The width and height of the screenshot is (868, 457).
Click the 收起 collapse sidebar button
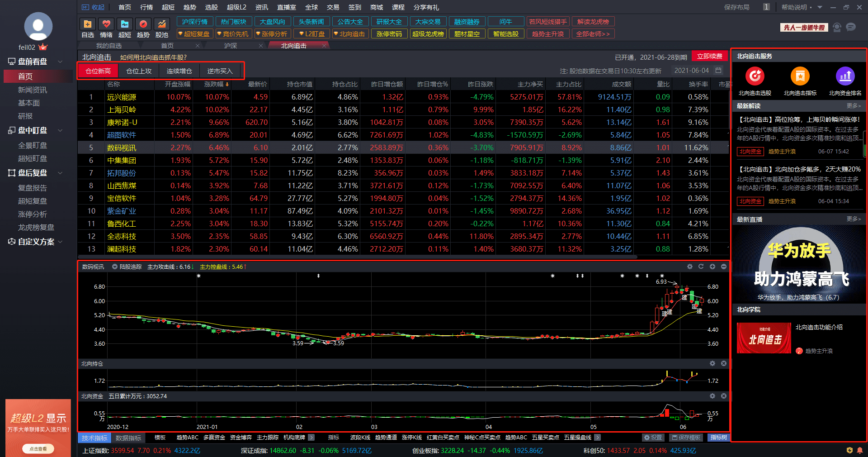pyautogui.click(x=93, y=7)
